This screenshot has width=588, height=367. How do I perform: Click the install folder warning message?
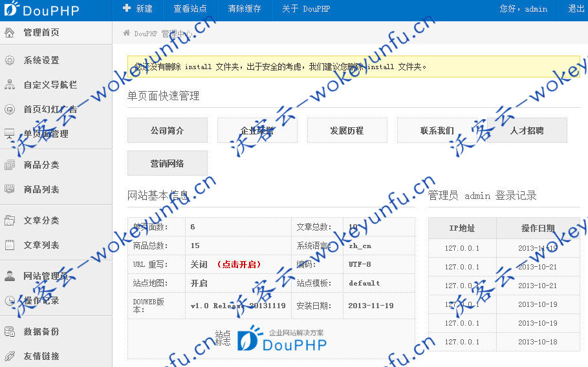click(354, 67)
